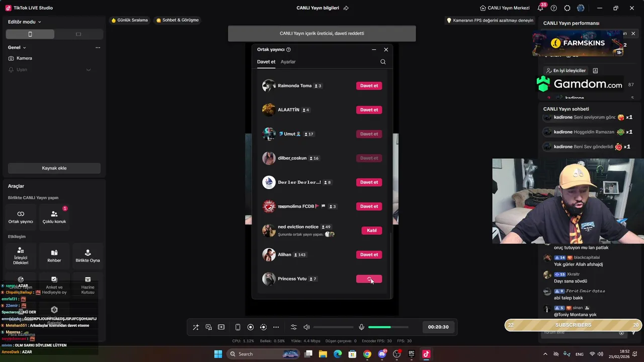
Task: Mute the speaker volume icon
Action: pos(306,327)
